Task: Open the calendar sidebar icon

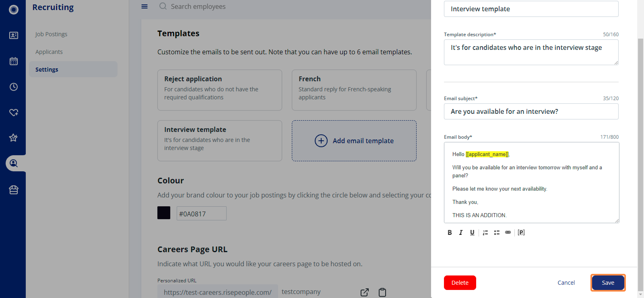Action: pyautogui.click(x=13, y=61)
